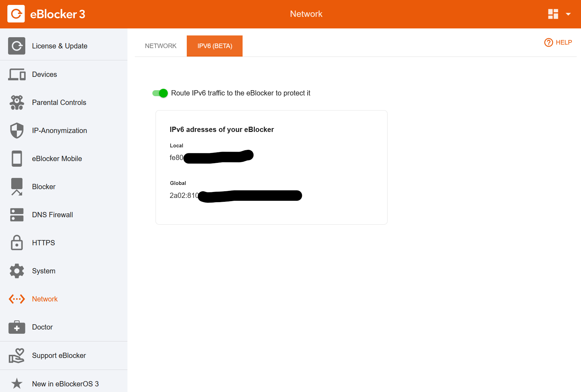Image resolution: width=581 pixels, height=392 pixels.
Task: Open the dashboard grid menu icon
Action: [553, 14]
